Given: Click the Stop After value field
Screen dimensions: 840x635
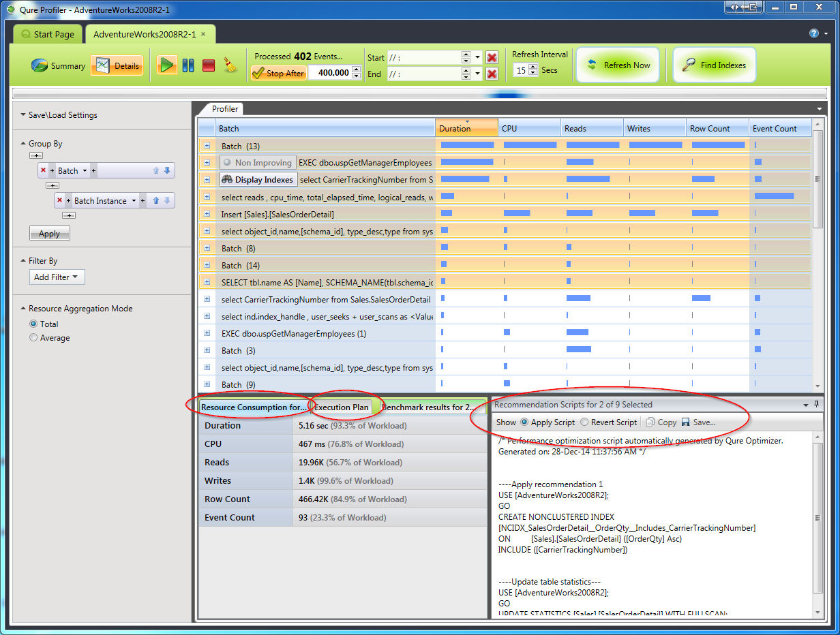Looking at the screenshot, I should (330, 73).
